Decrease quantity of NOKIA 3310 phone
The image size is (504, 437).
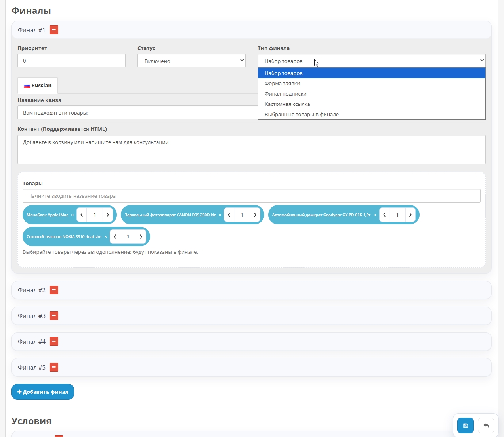coord(115,237)
